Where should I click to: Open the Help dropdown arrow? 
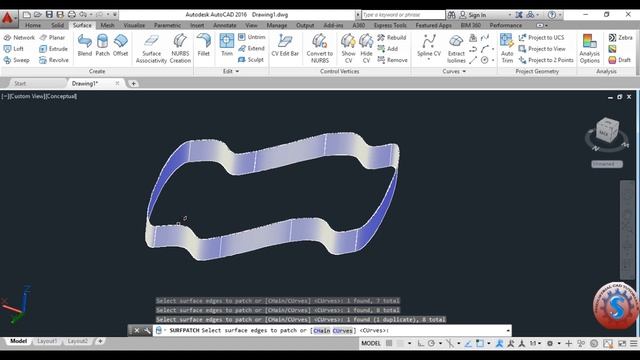[559, 15]
